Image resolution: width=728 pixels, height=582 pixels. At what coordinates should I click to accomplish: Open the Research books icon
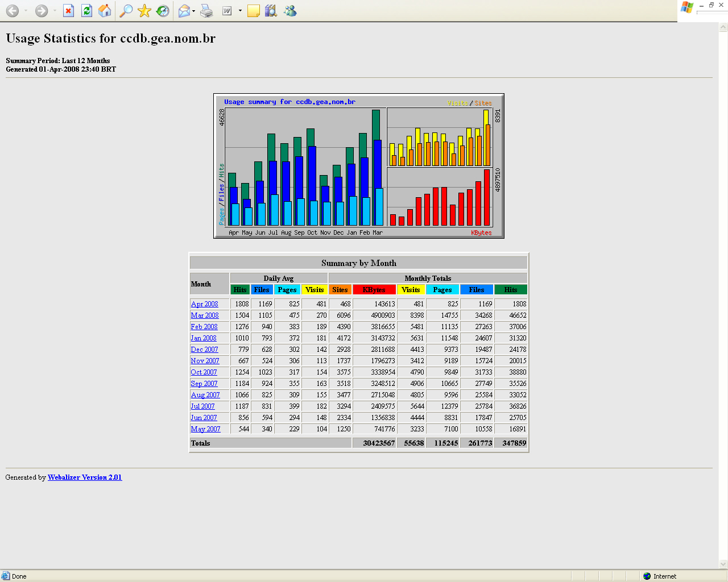tap(271, 11)
